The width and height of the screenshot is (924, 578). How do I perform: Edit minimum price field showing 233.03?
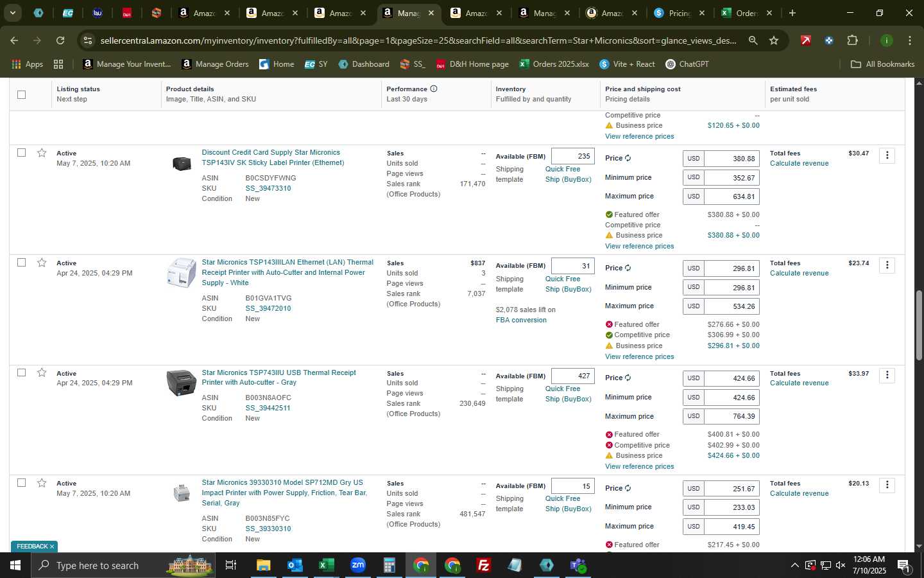(732, 507)
